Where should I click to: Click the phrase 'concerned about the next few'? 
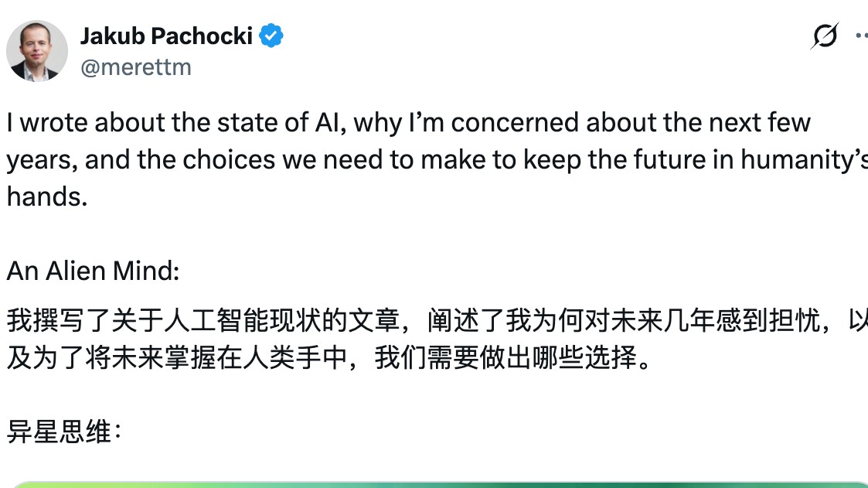click(x=631, y=122)
